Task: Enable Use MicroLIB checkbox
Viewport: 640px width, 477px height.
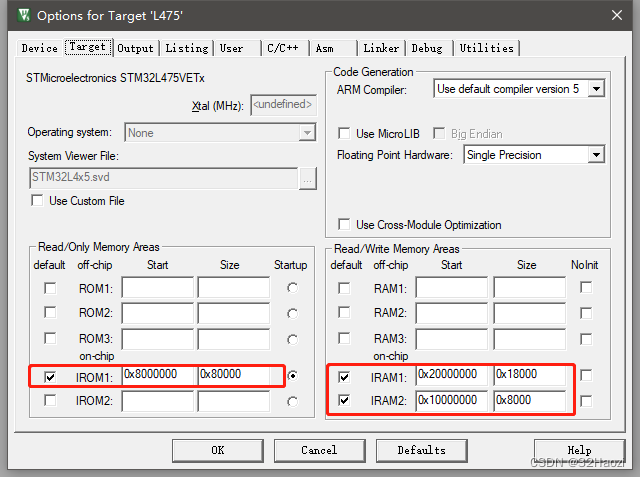Action: click(x=344, y=133)
